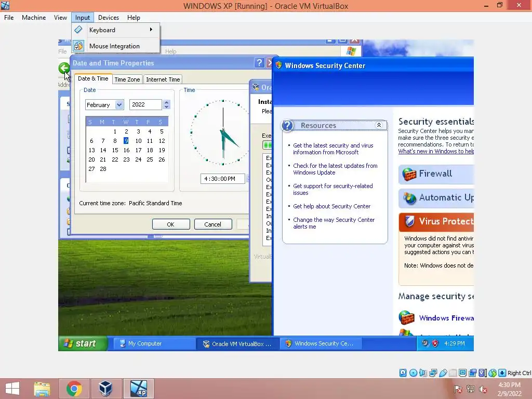Open the Devices menu in VirtualBox
This screenshot has height=399, width=532.
click(x=109, y=18)
